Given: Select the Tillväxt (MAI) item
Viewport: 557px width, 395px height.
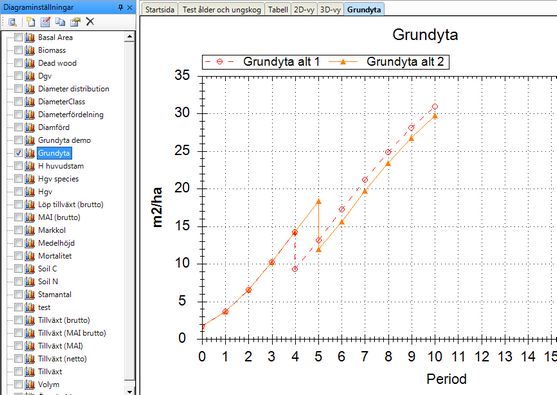Looking at the screenshot, I should (60, 346).
